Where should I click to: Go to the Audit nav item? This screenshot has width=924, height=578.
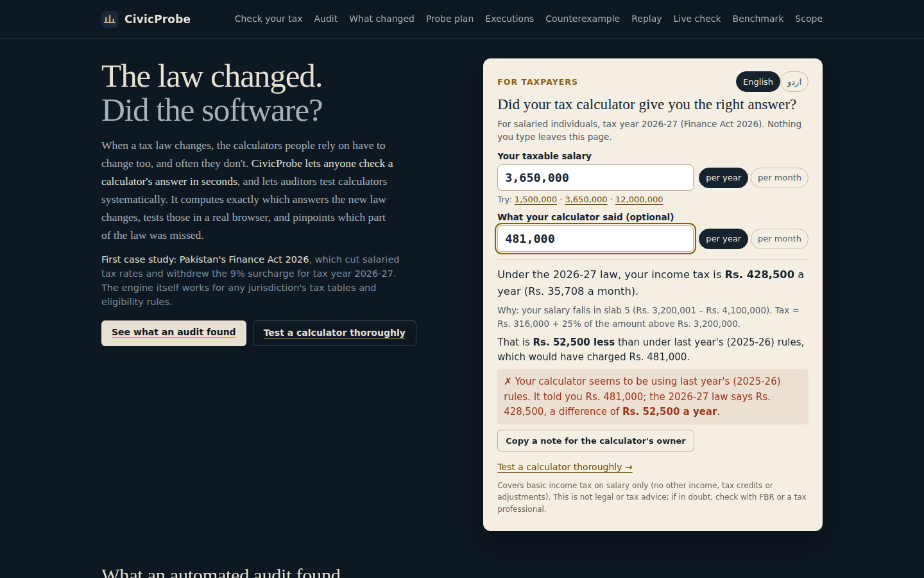click(x=325, y=19)
